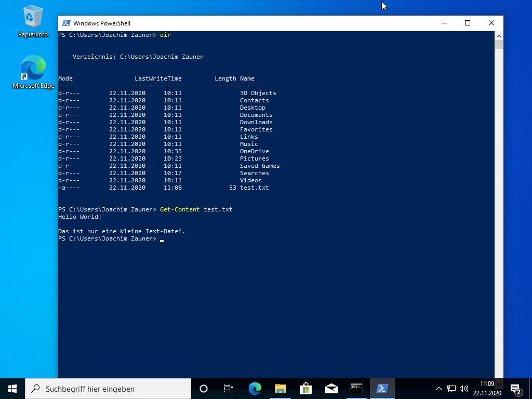Open the Action Center notifications

point(516,389)
